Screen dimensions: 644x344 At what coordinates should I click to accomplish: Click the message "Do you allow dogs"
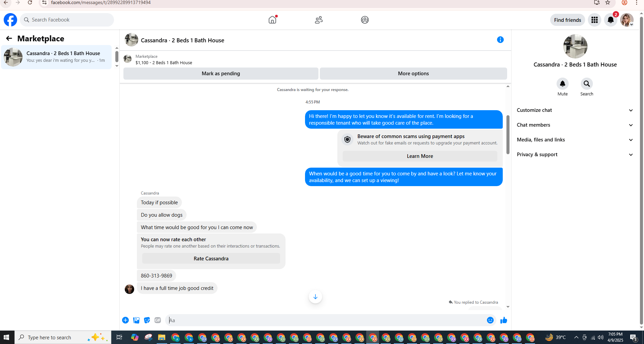click(x=162, y=215)
